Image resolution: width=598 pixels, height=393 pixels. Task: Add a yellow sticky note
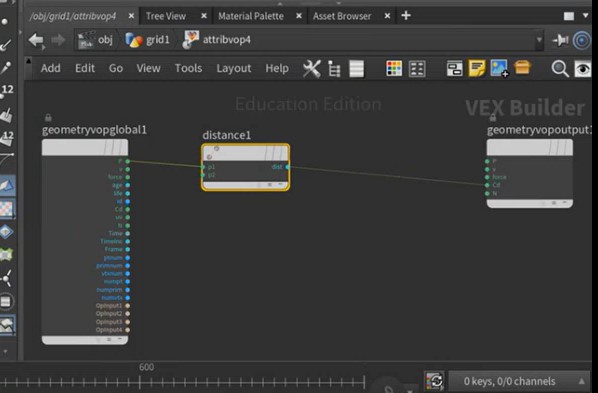[477, 69]
